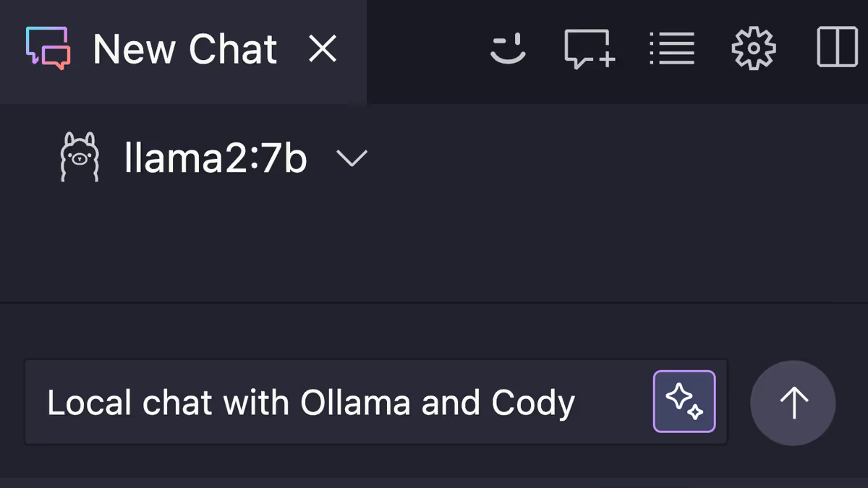Click the Cody chat logo icon
This screenshot has width=868, height=488.
click(48, 48)
